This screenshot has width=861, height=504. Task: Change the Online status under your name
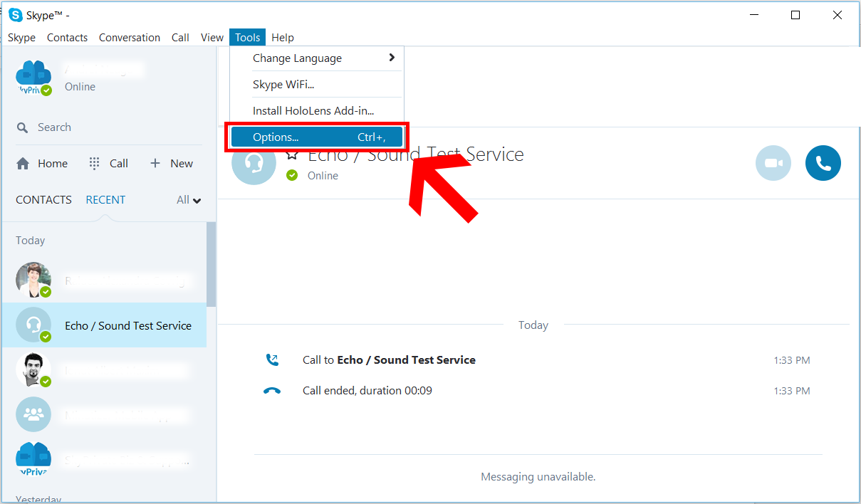tap(80, 87)
